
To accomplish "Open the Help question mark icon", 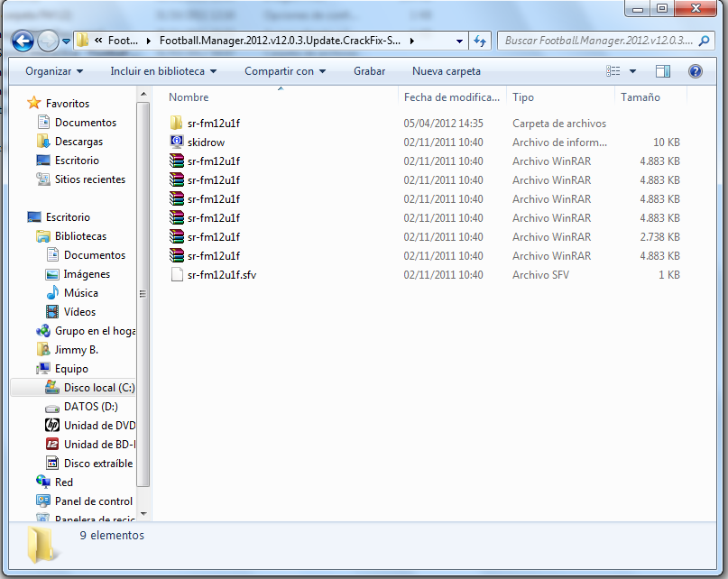I will click(695, 71).
